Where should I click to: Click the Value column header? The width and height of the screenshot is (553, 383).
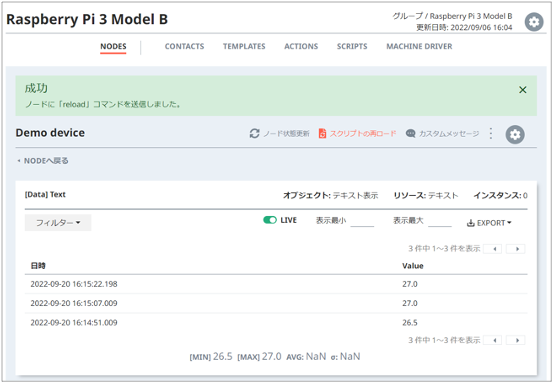click(413, 266)
